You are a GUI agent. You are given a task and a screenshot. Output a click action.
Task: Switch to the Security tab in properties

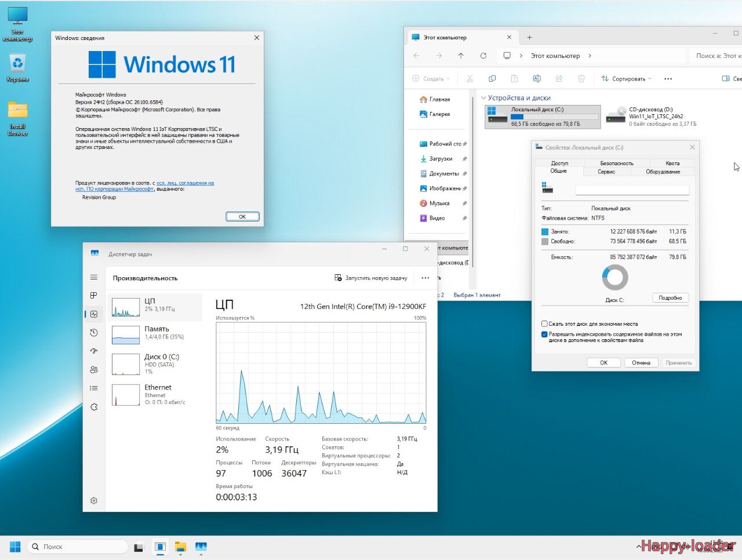click(x=616, y=163)
